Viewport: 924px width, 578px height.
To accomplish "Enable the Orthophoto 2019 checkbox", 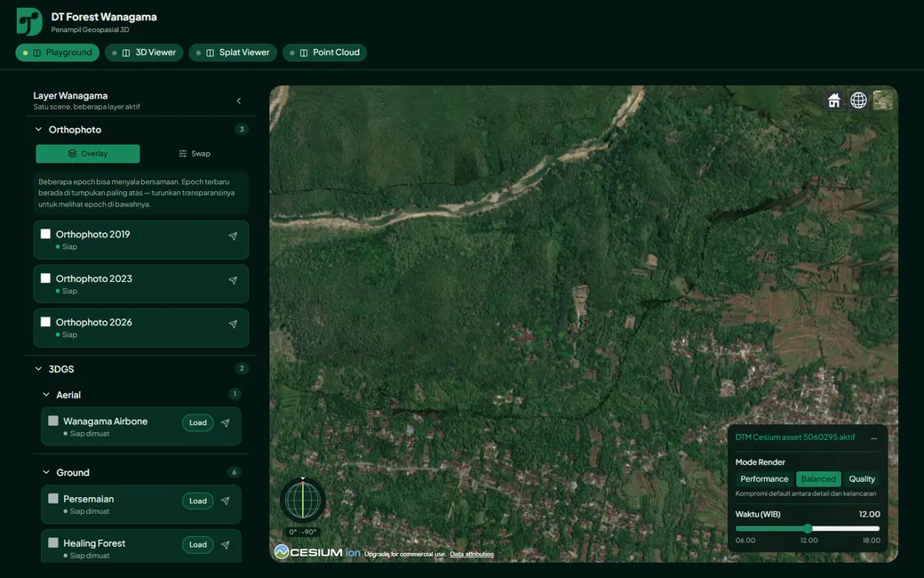I will pyautogui.click(x=45, y=234).
